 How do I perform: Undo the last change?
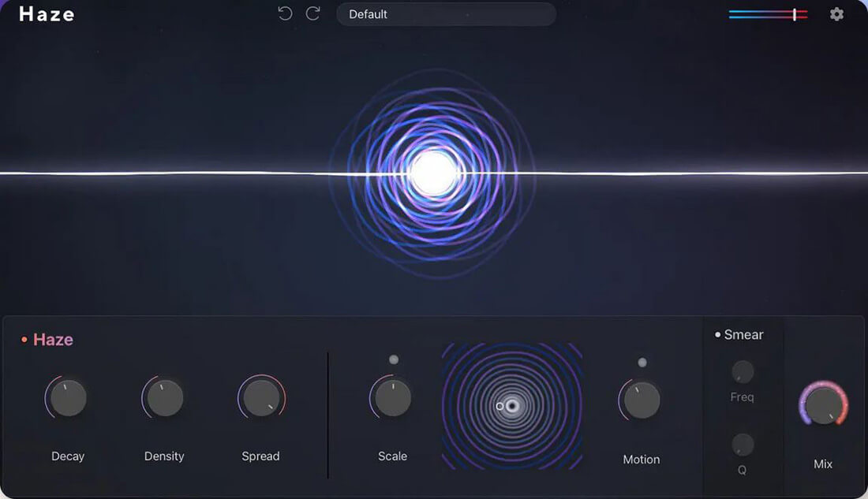click(x=285, y=13)
